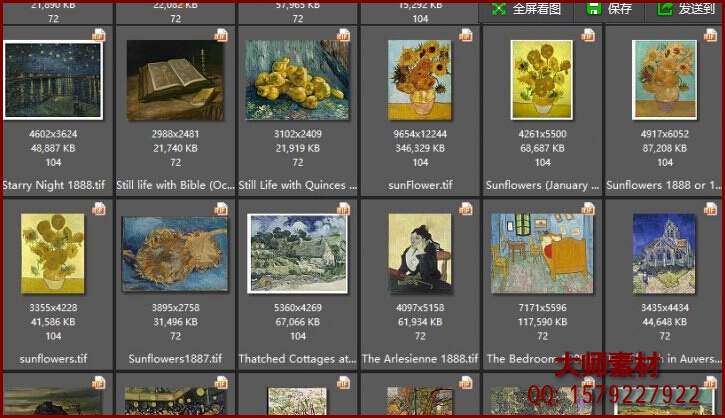725x418 pixels.
Task: Click the 87,208 KB file size
Action: click(664, 148)
